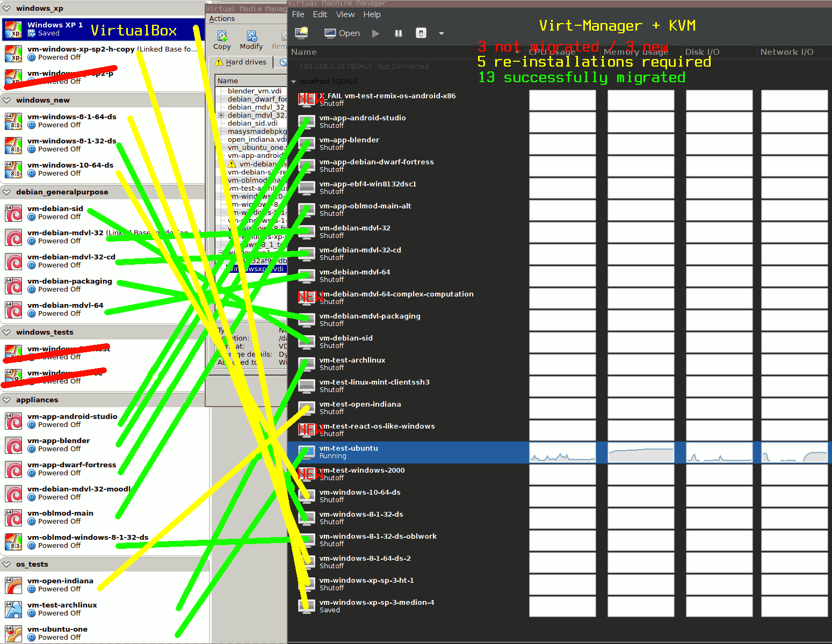This screenshot has height=644, width=832.
Task: Collapse the windows_tests group in VirtualBox
Action: [7, 332]
